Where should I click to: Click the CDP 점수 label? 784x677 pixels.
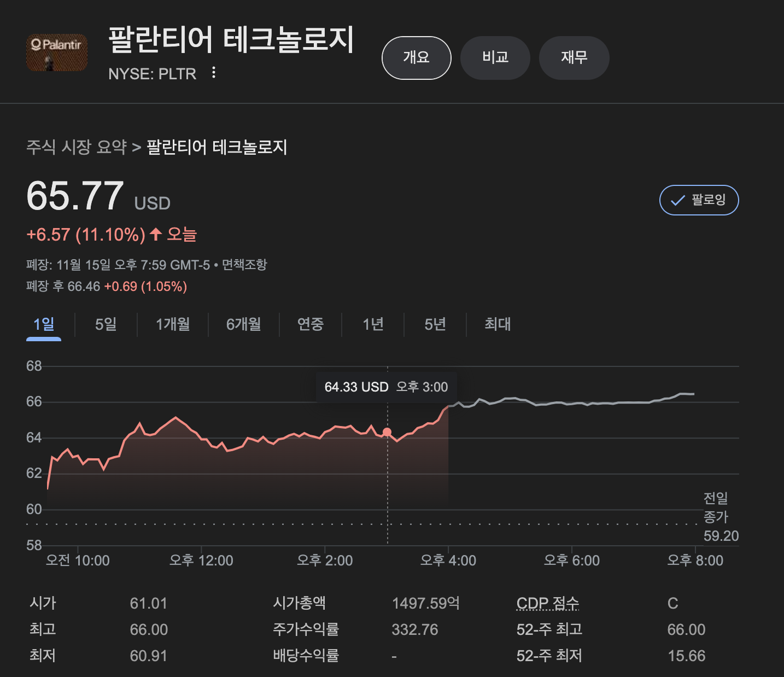(548, 603)
